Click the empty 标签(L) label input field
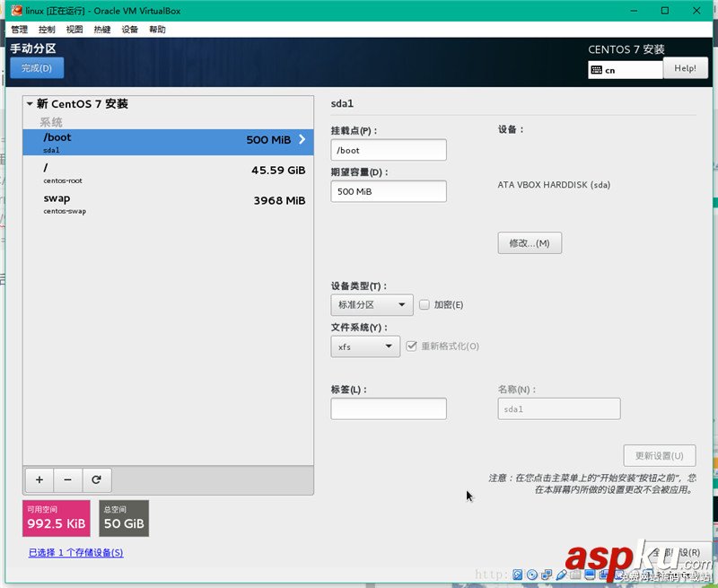This screenshot has height=588, width=718. [x=389, y=408]
